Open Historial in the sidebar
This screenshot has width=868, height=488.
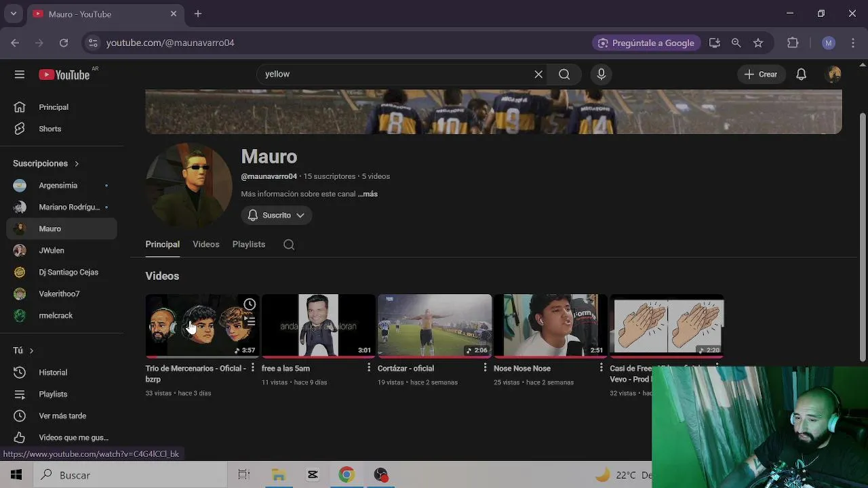coord(62,372)
